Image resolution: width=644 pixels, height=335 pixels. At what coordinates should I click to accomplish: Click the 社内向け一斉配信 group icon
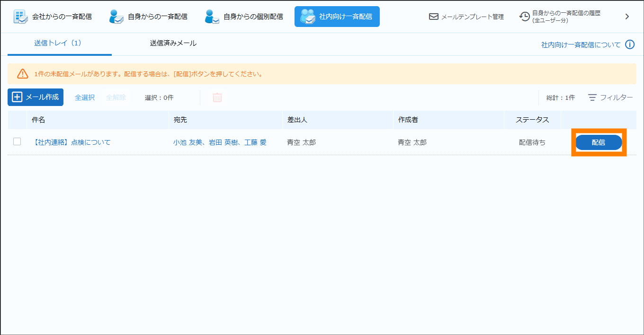[308, 17]
